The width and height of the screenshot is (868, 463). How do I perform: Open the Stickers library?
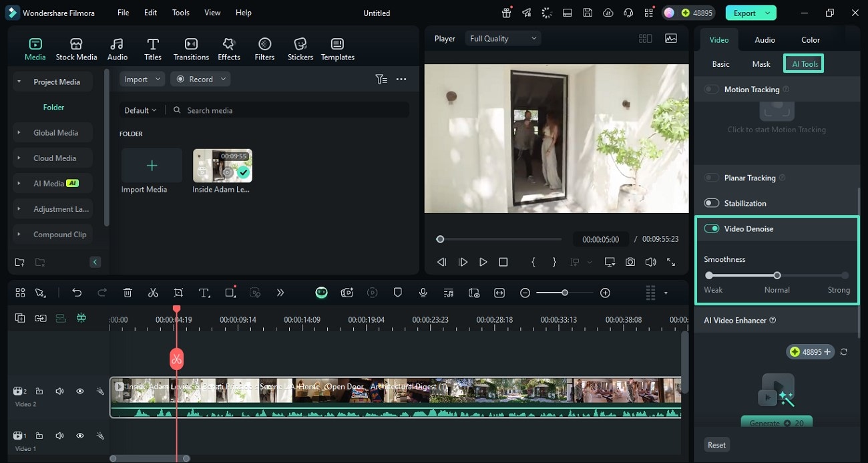pyautogui.click(x=300, y=49)
